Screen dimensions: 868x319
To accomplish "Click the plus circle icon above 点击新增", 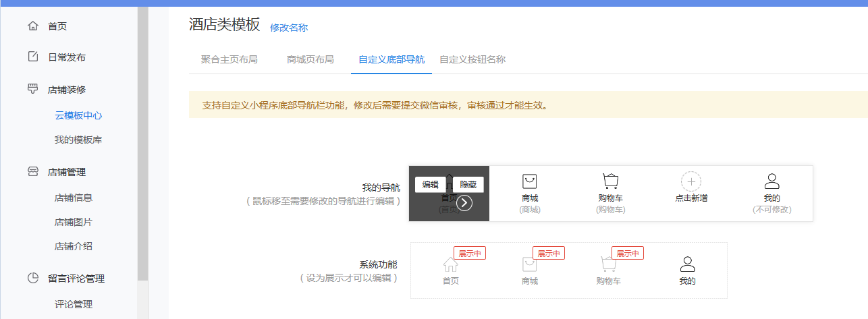I will (691, 181).
